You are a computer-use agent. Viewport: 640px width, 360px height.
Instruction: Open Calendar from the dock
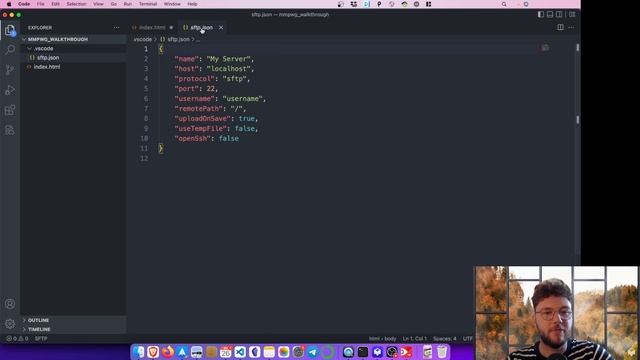point(225,352)
